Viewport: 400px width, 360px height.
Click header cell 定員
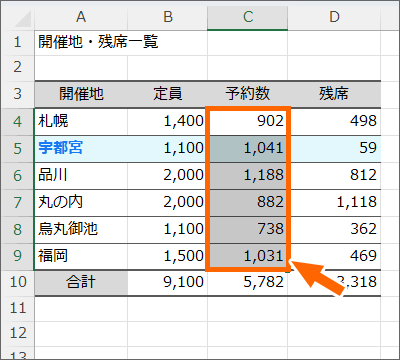[168, 94]
